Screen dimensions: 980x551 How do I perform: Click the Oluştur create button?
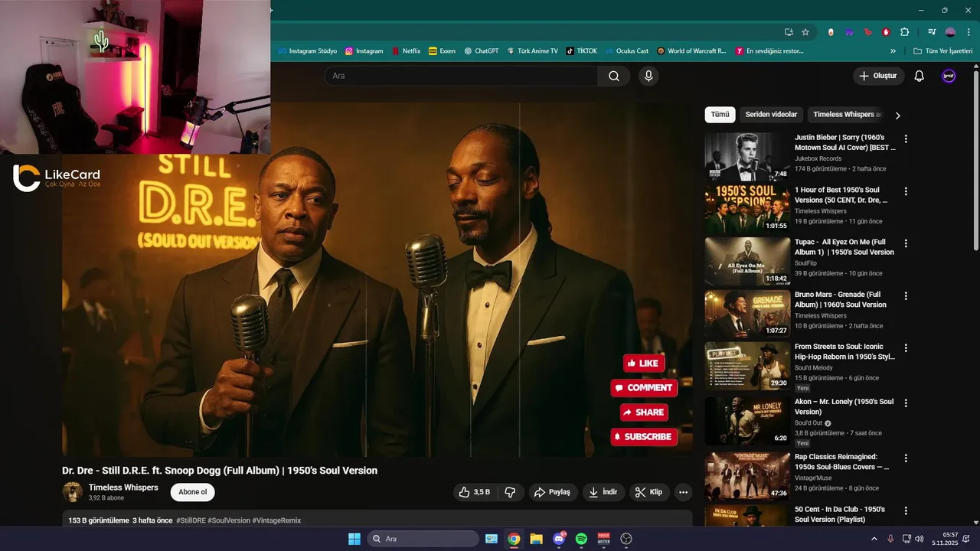(x=878, y=76)
